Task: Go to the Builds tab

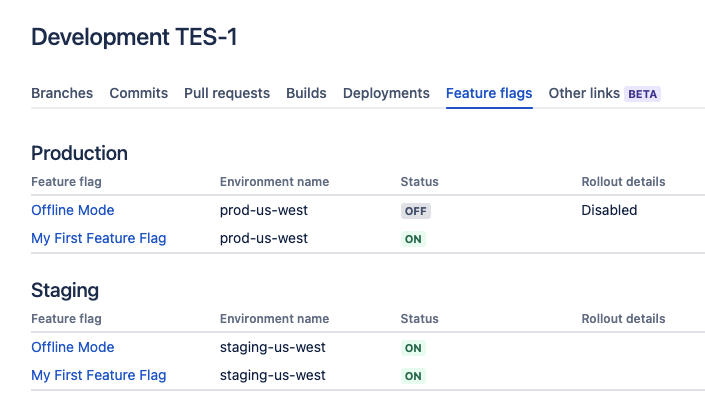Action: pos(306,93)
